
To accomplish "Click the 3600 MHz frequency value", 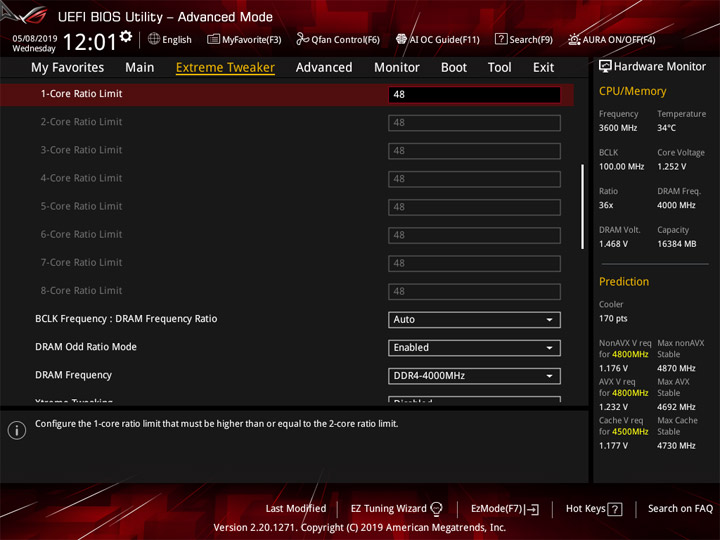I will coord(618,128).
